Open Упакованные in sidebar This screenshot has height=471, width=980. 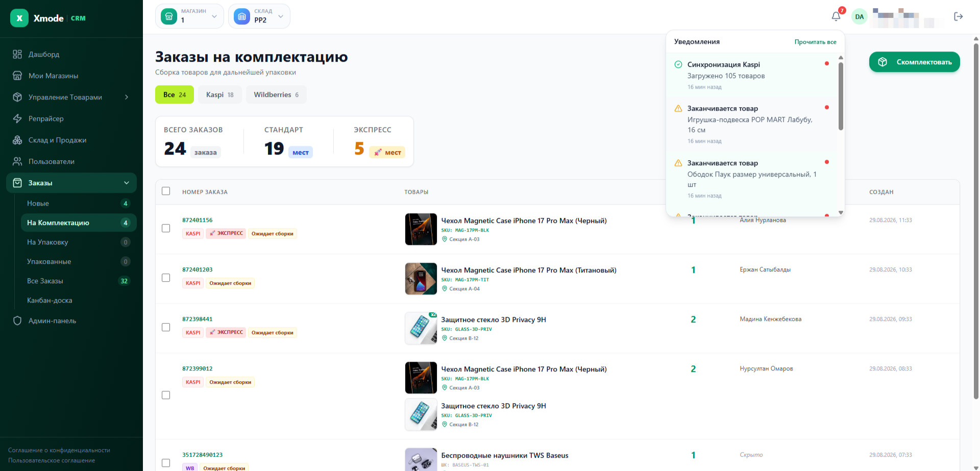click(79, 261)
